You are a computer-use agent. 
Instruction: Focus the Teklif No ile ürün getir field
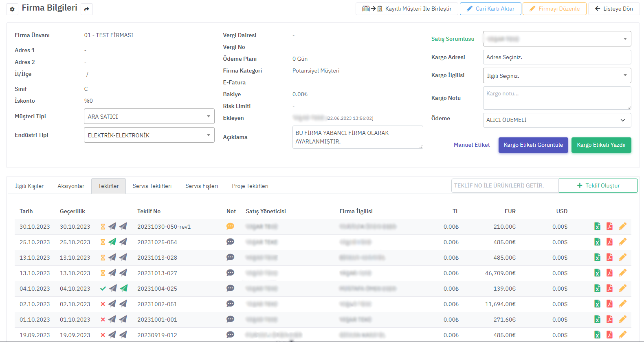(504, 186)
